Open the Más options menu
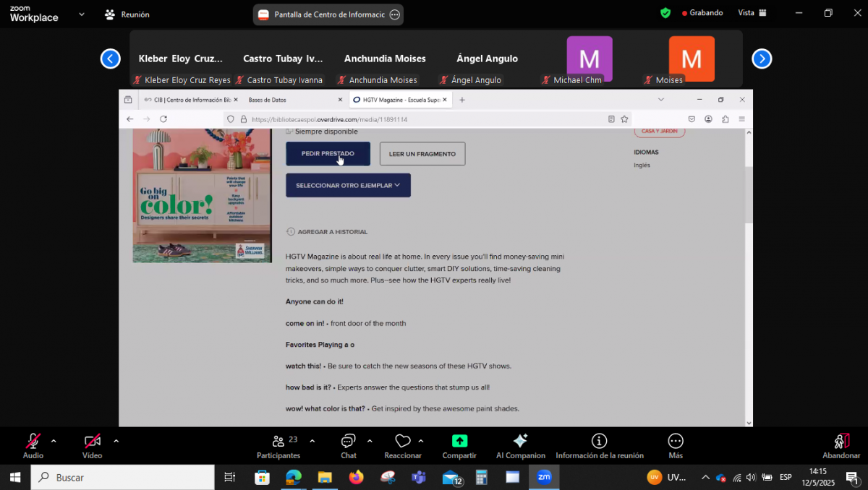This screenshot has height=490, width=868. coord(676,445)
